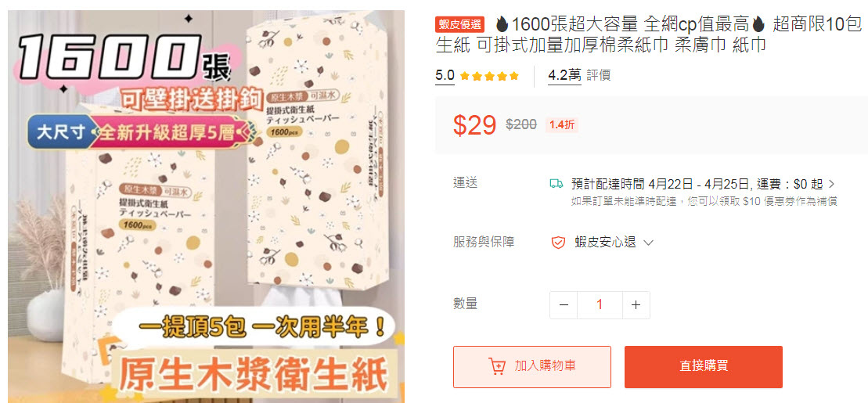
Task: Click the 加入購物車 button
Action: 532,366
